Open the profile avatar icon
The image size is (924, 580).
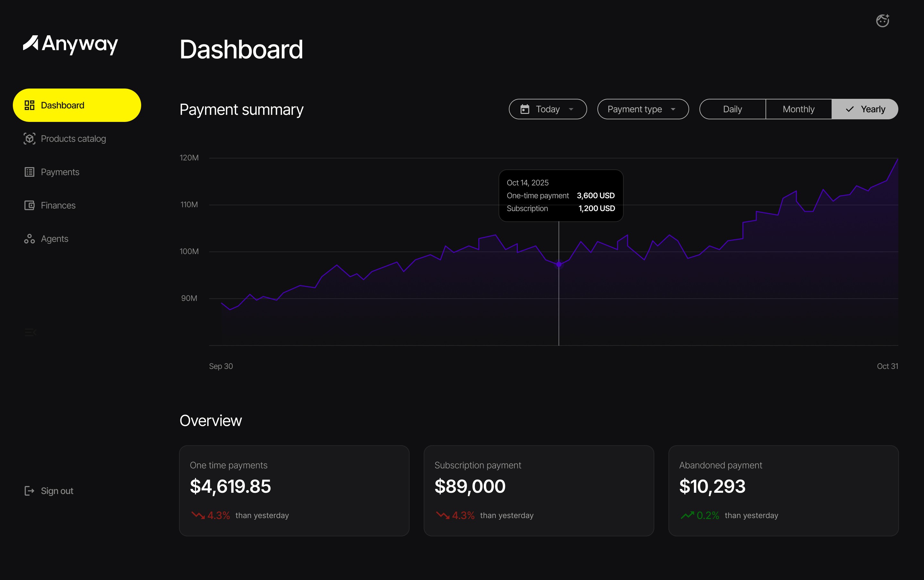click(882, 21)
